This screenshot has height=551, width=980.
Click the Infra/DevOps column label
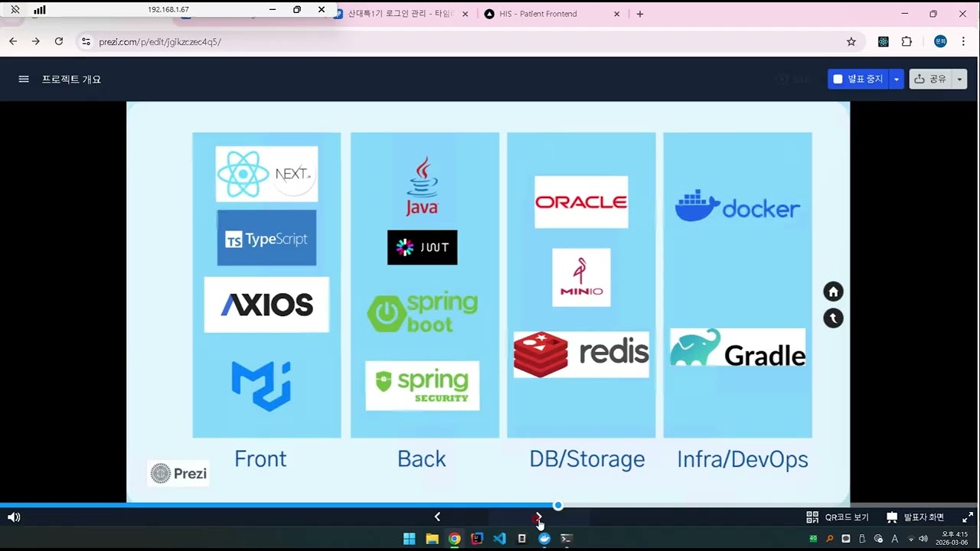click(x=743, y=459)
